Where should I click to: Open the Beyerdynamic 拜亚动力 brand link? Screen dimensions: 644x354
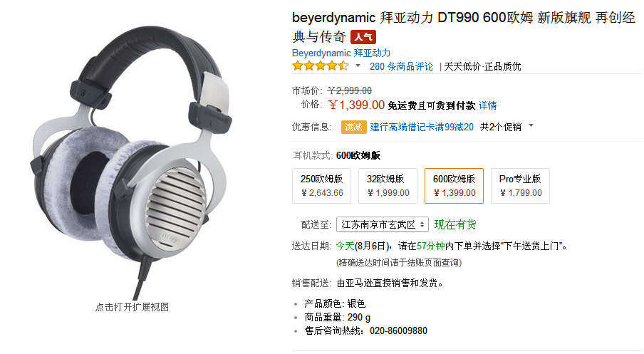pyautogui.click(x=341, y=53)
